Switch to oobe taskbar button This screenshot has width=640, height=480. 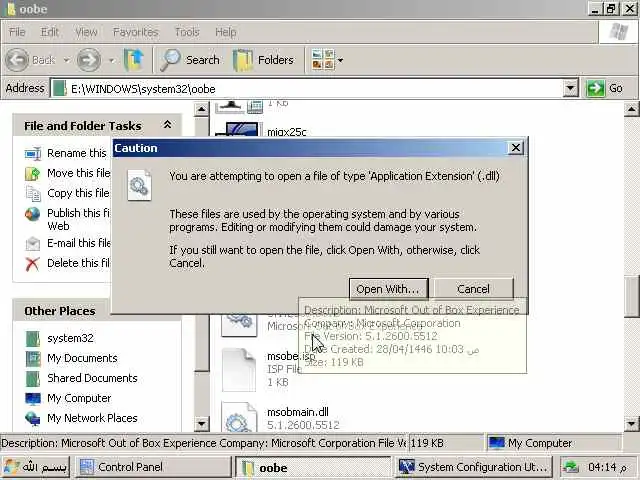point(314,467)
